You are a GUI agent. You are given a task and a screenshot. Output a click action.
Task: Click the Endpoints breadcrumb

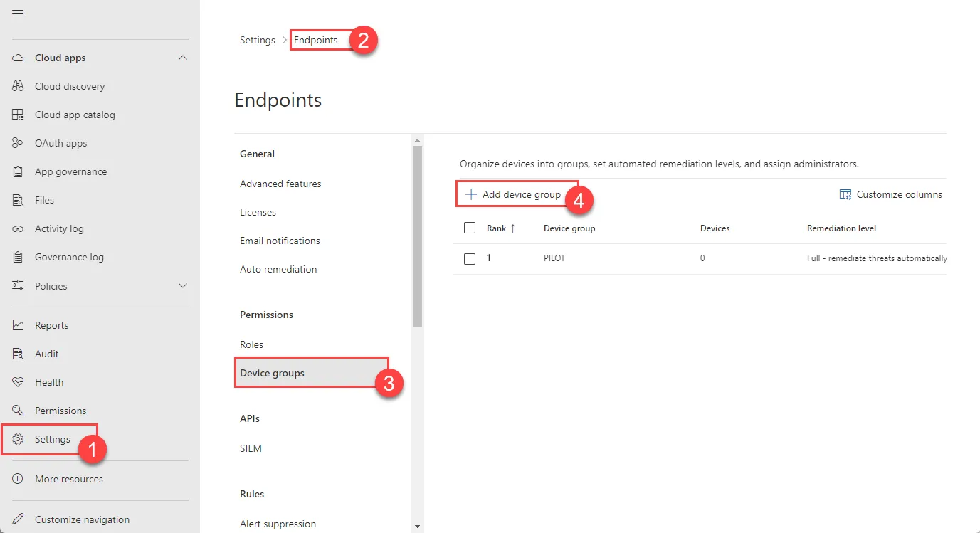(316, 40)
